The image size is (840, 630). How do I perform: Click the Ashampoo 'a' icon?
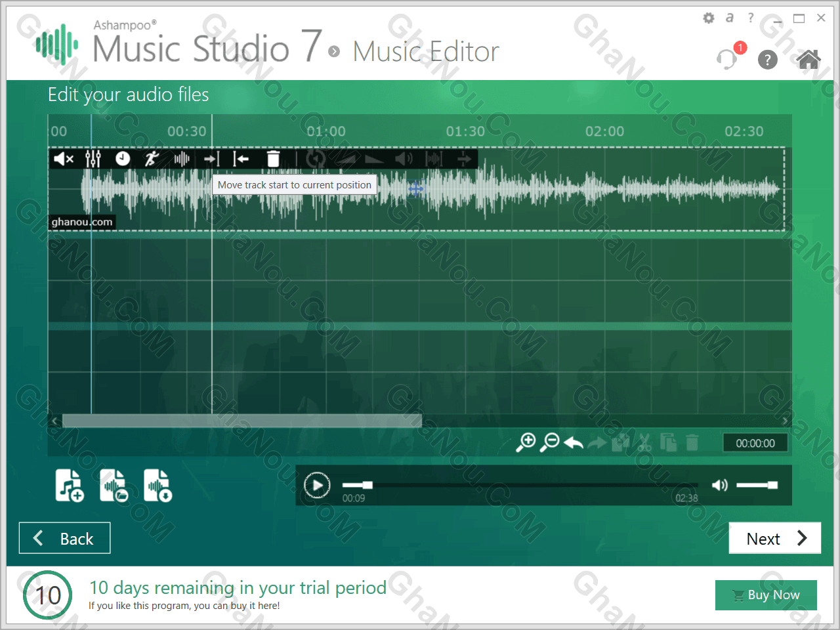click(729, 18)
